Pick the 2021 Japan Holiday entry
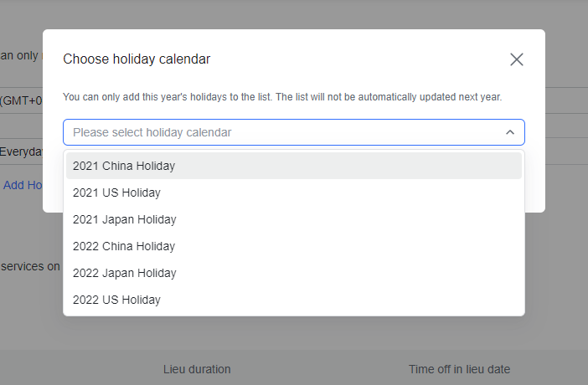 click(x=124, y=219)
